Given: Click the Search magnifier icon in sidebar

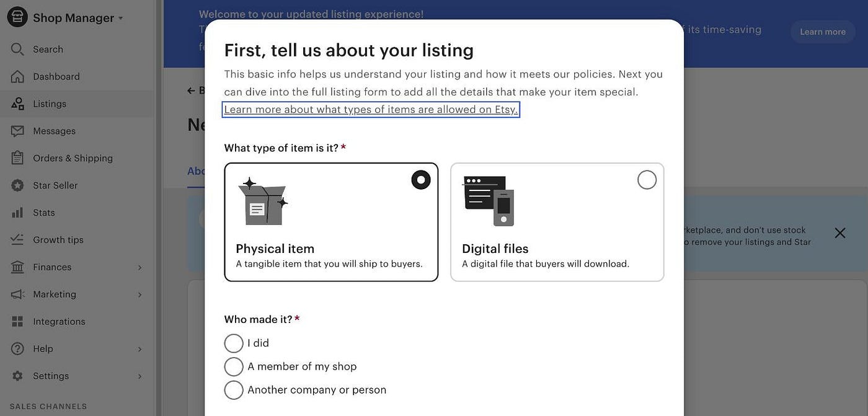Looking at the screenshot, I should (x=17, y=49).
